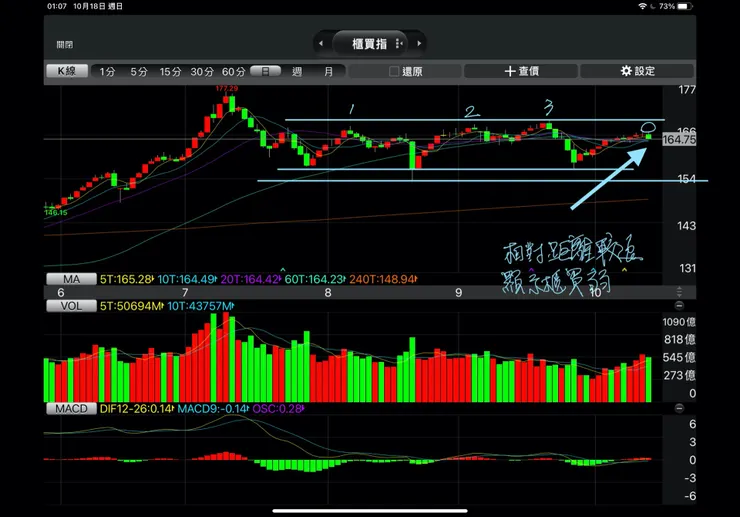Tap the battery status icon
This screenshot has height=517, width=740.
tap(684, 6)
